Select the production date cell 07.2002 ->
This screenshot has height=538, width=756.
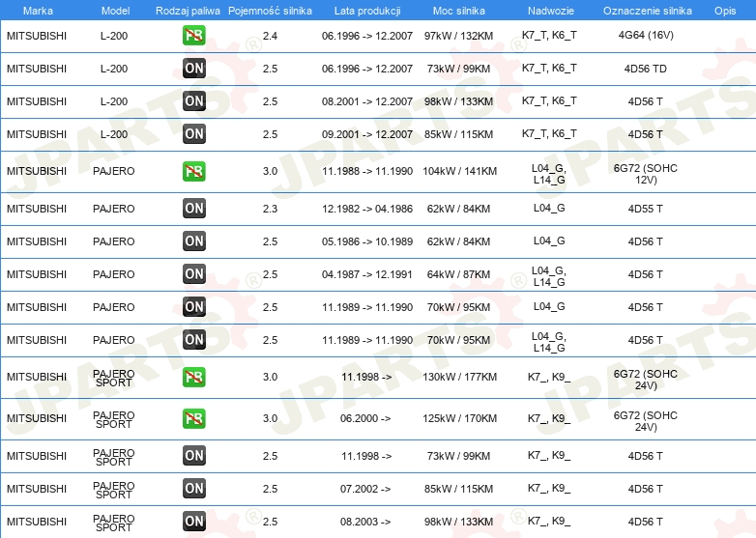[365, 489]
